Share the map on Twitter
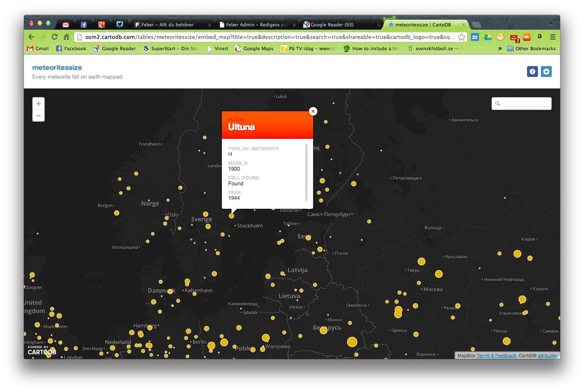The width and height of the screenshot is (584, 392). pos(546,71)
